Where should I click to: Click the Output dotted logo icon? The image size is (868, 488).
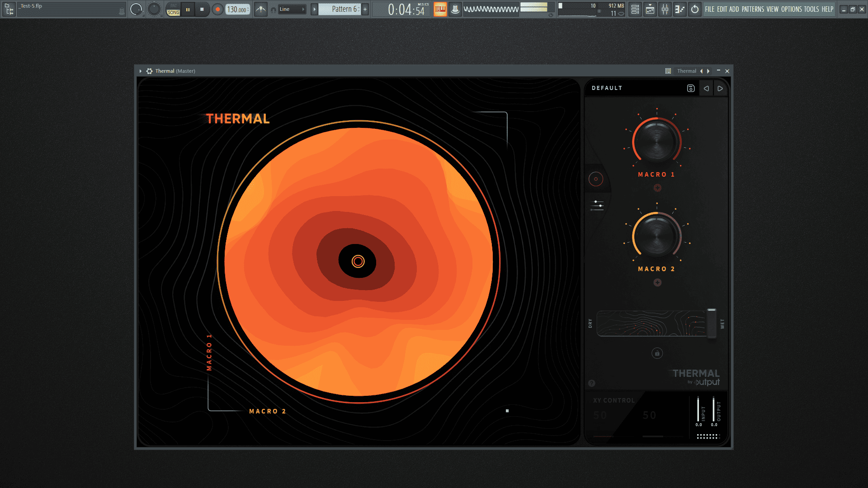[x=708, y=436]
